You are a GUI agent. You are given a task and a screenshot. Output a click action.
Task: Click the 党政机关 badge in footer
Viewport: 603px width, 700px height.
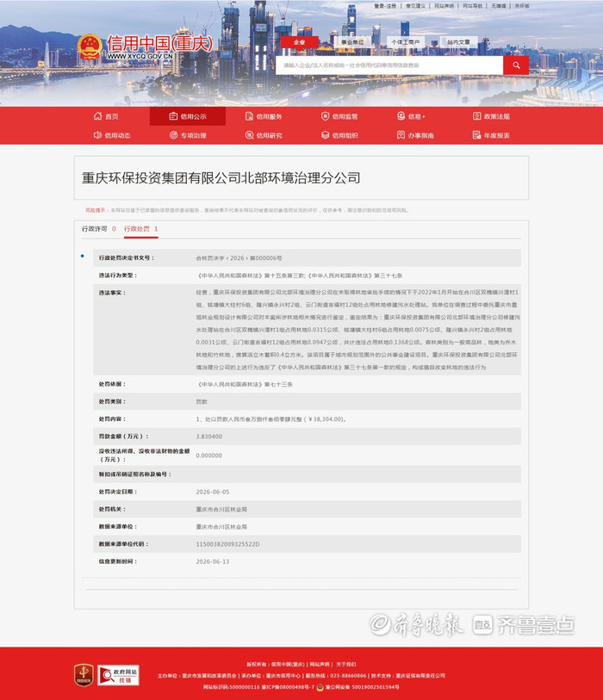[x=84, y=675]
